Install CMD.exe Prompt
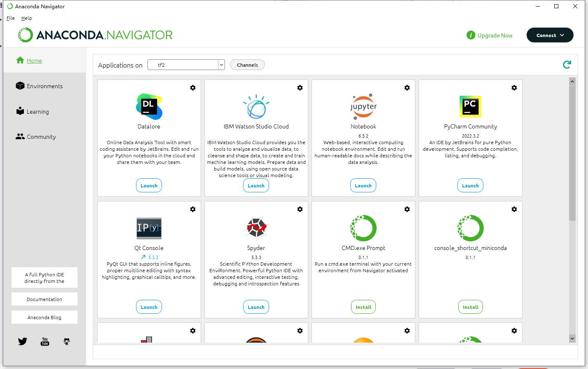The height and width of the screenshot is (369, 588). point(363,307)
